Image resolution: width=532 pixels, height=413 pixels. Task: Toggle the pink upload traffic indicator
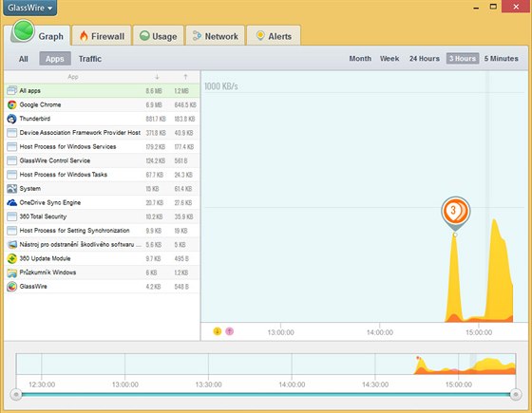pos(230,331)
